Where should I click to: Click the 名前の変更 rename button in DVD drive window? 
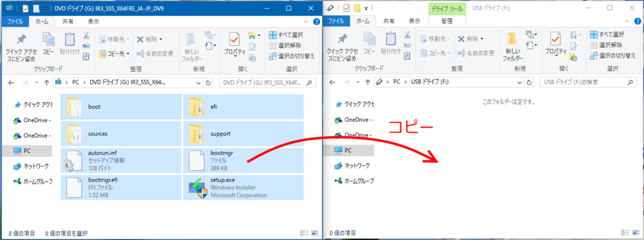155,53
